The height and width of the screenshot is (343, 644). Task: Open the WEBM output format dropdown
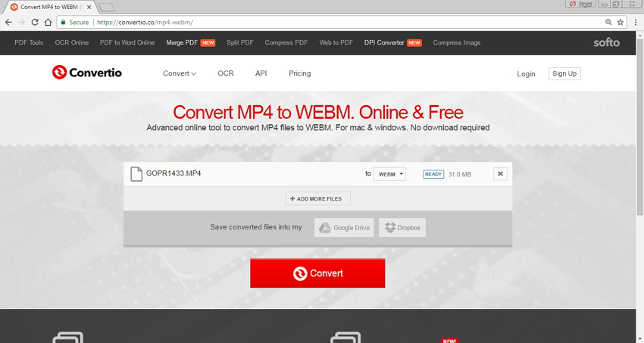389,174
